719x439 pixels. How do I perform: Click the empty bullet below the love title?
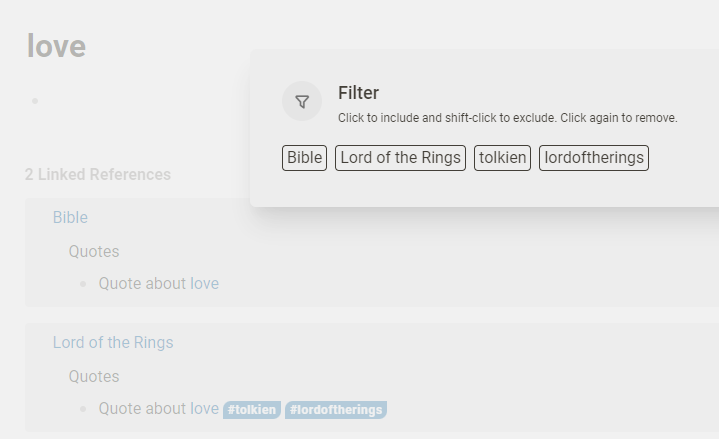pyautogui.click(x=35, y=101)
